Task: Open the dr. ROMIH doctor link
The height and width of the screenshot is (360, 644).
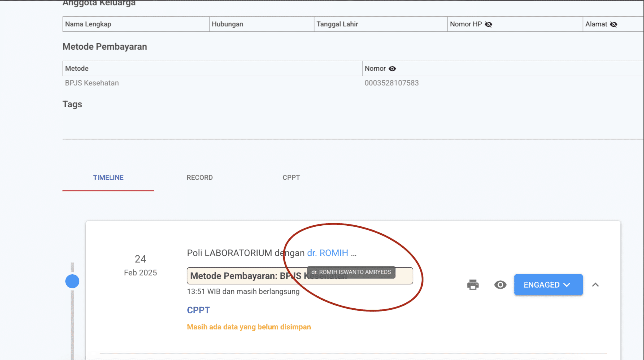Action: (x=327, y=253)
